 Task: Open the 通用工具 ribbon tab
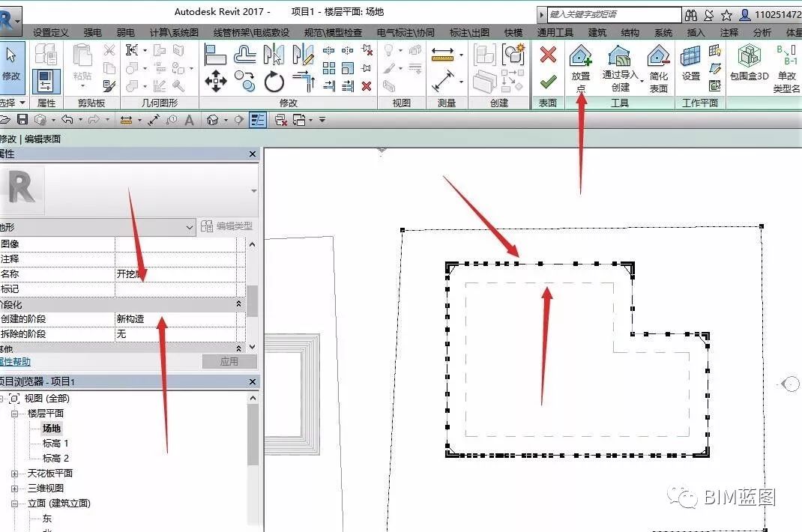555,33
